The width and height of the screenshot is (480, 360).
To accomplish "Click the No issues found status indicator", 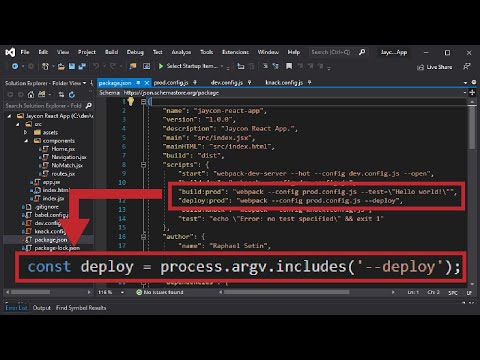I will click(x=160, y=292).
